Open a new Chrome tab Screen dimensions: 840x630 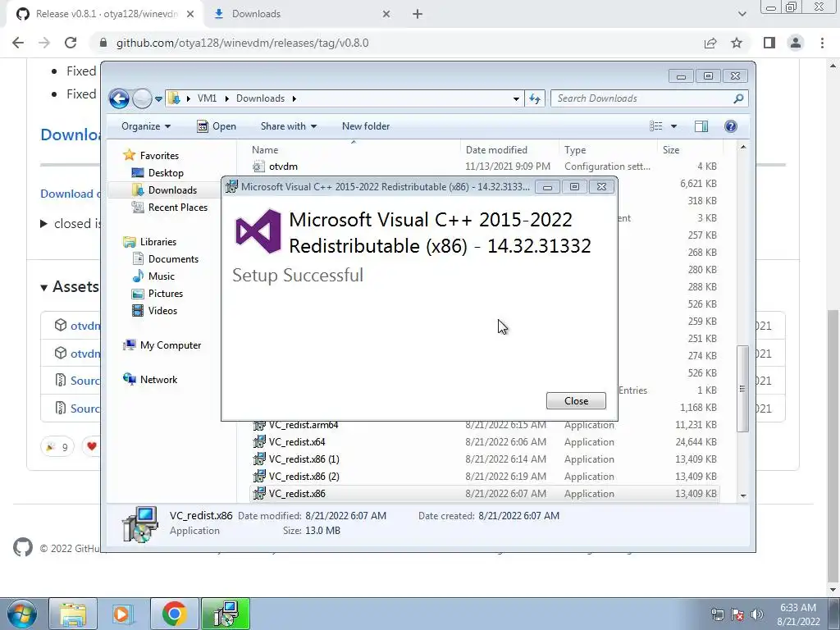pyautogui.click(x=418, y=14)
